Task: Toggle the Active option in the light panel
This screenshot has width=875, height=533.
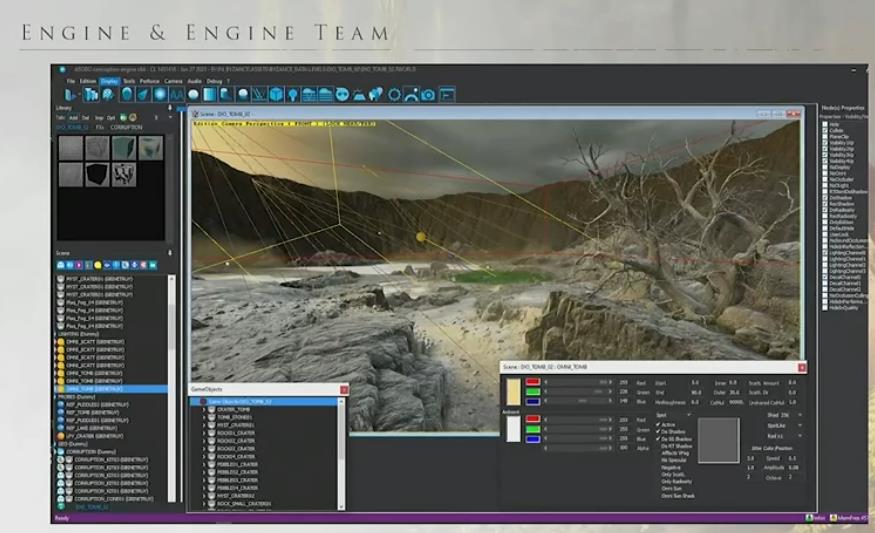Action: click(x=666, y=425)
